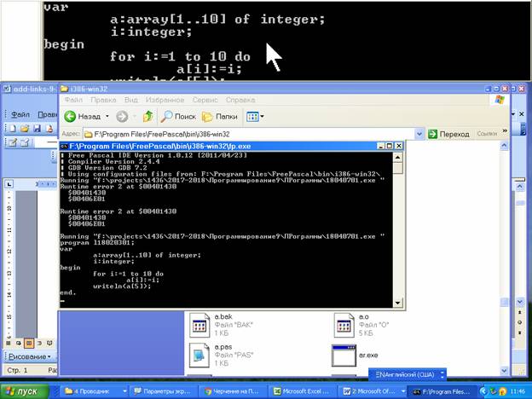
Task: Click Explorer file list scroll-up arrow
Action: (x=504, y=146)
